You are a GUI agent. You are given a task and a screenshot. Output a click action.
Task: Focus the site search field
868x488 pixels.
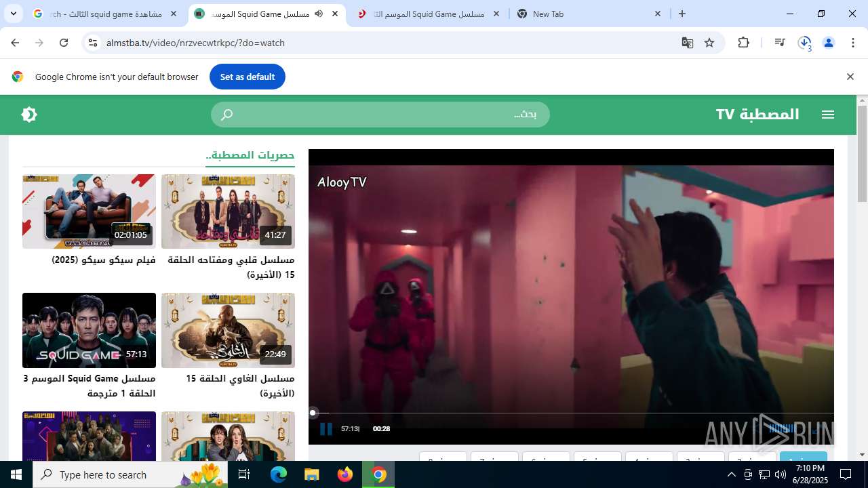pos(380,115)
